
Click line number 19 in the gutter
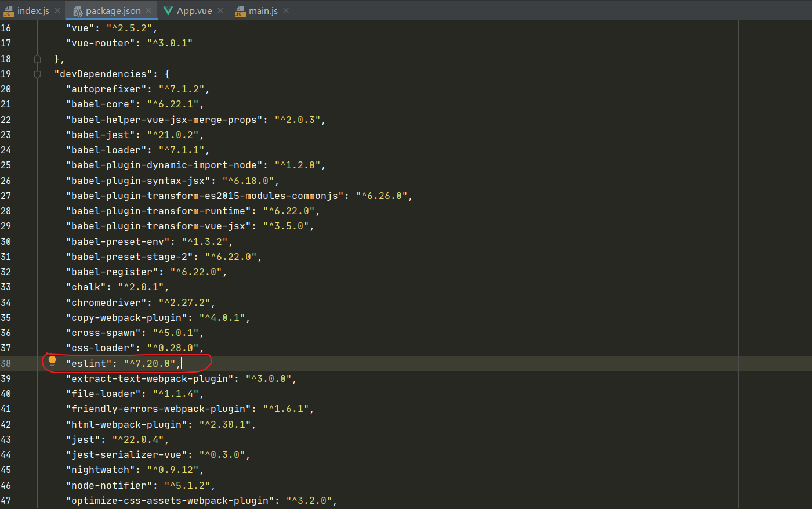pos(6,74)
